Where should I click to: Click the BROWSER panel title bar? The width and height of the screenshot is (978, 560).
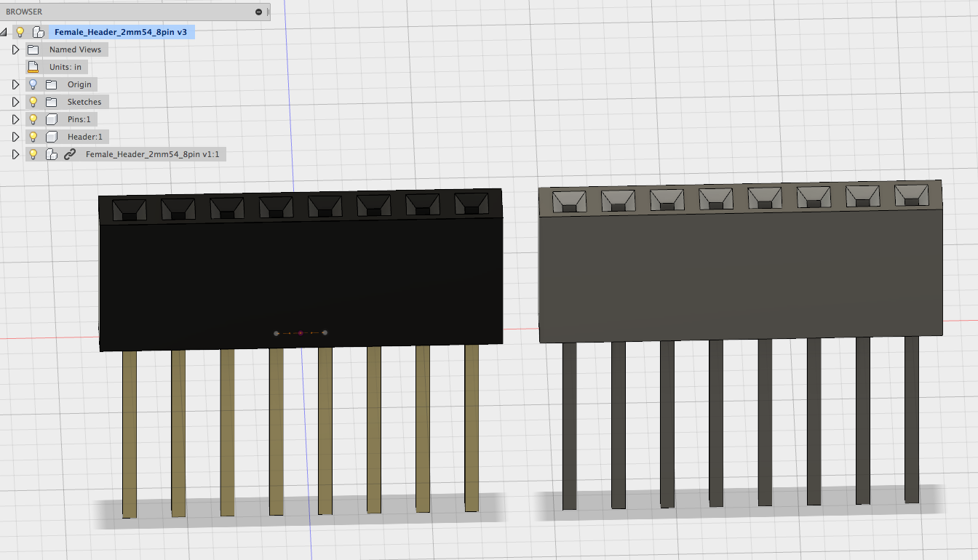pyautogui.click(x=109, y=12)
